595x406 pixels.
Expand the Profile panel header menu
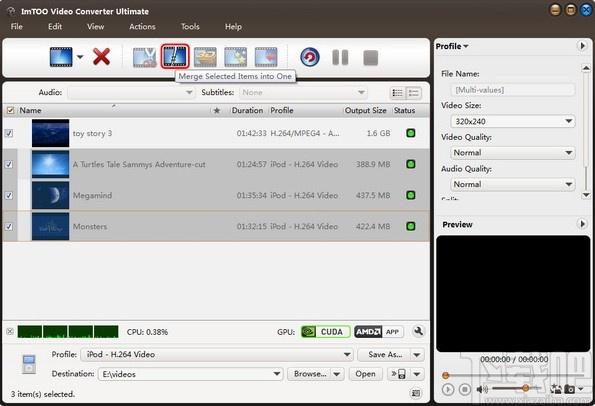pyautogui.click(x=452, y=46)
